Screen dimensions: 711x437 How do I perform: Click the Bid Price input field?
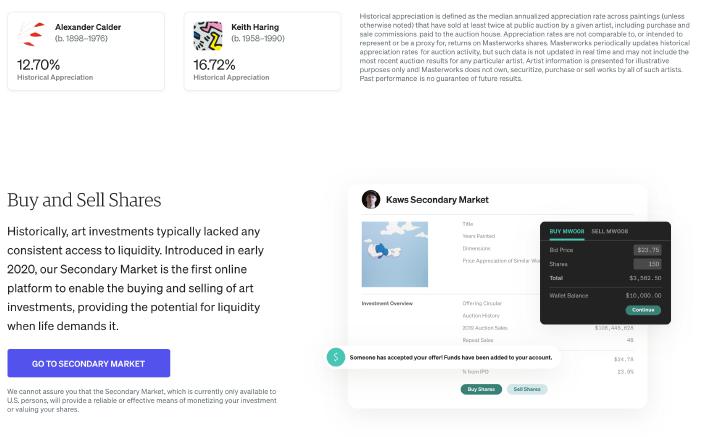point(648,250)
